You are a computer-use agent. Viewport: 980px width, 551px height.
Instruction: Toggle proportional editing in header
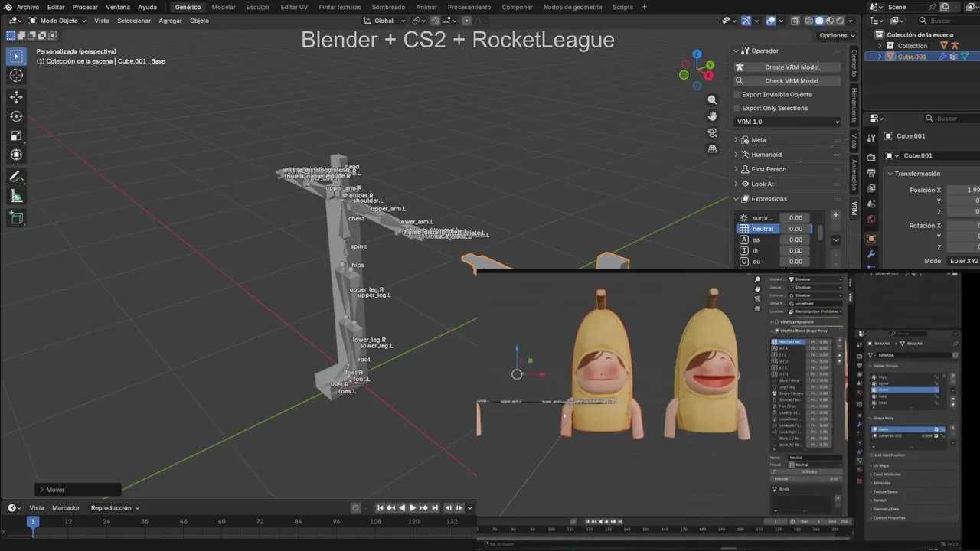(x=466, y=21)
